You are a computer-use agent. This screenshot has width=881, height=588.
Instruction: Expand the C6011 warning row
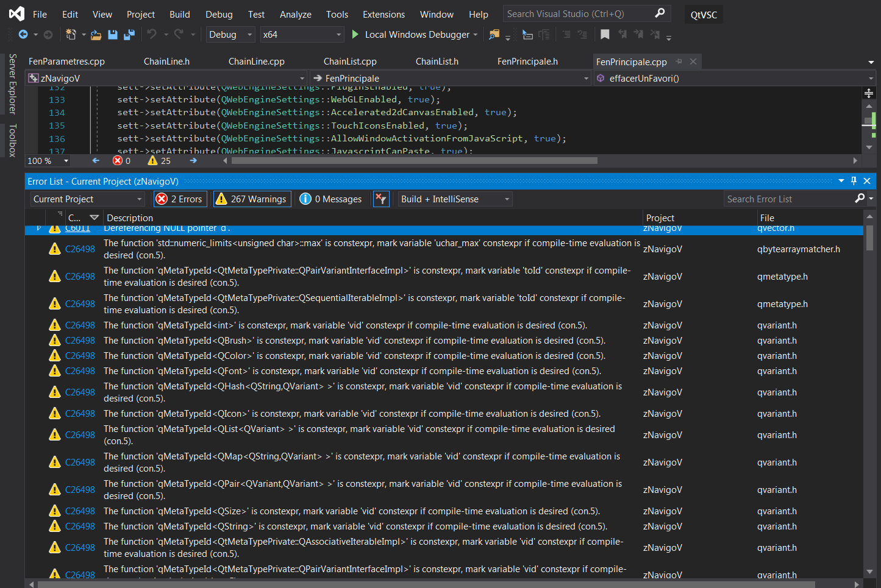pyautogui.click(x=38, y=228)
